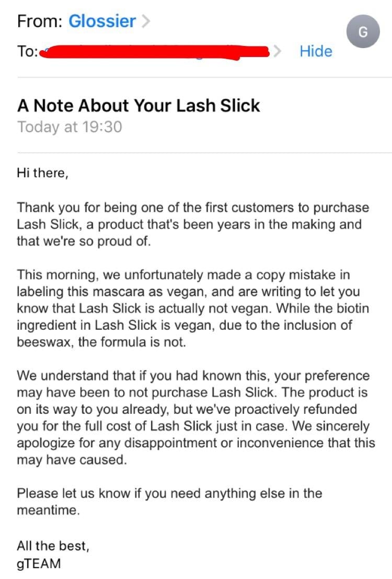Open the Glossier sender contact link
Viewport: 392px width, 579px height.
coord(102,21)
